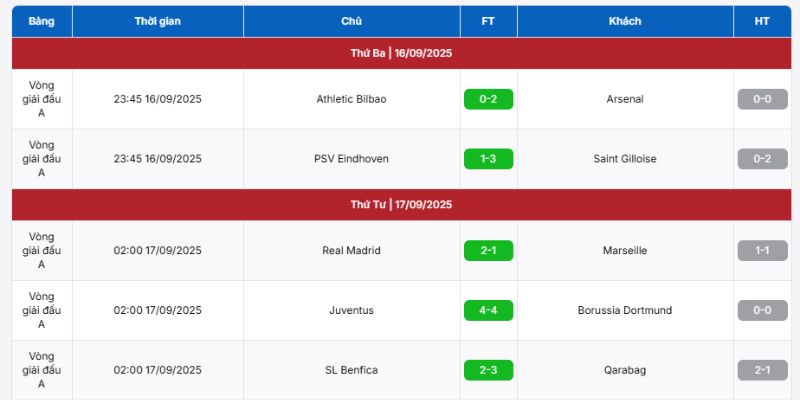Click the Juventus team name
The height and width of the screenshot is (400, 800).
click(x=351, y=310)
